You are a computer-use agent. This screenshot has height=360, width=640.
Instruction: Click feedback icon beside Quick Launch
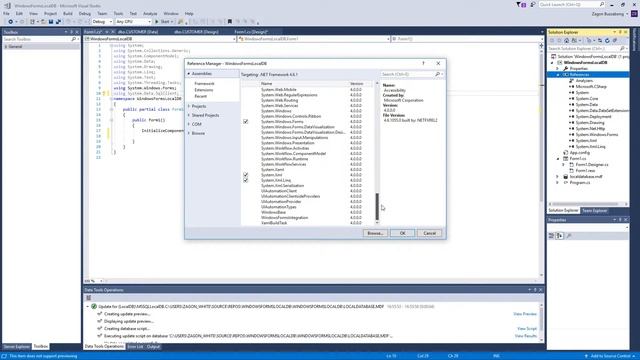532,4
